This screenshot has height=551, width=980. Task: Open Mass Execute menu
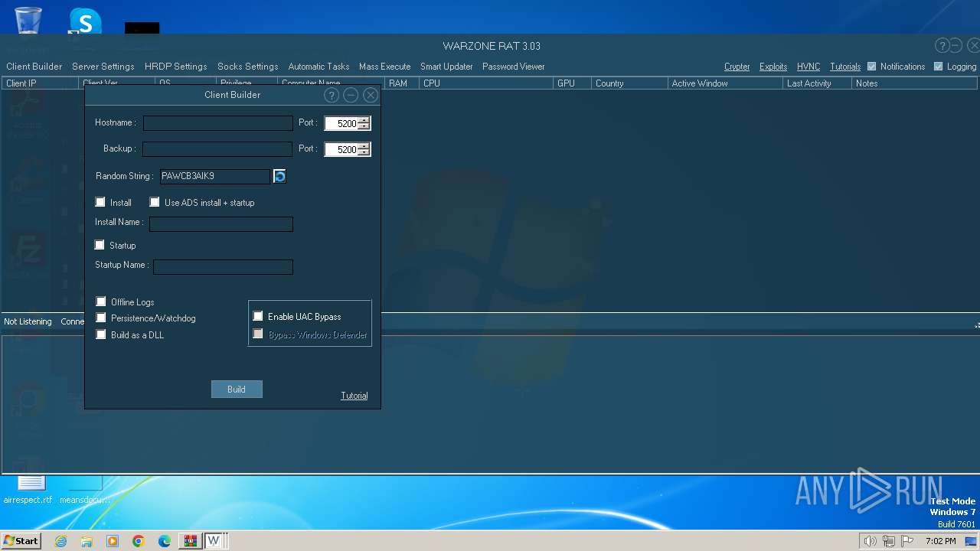pos(384,67)
